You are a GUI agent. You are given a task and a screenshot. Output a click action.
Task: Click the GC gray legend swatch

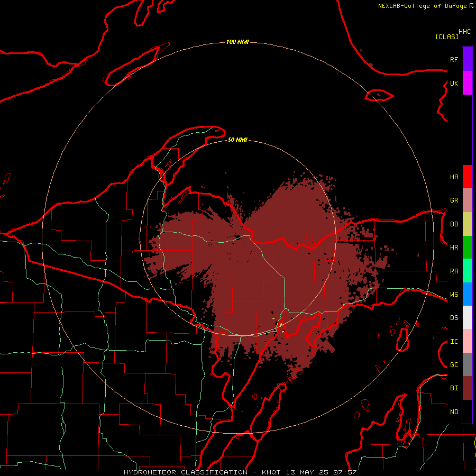[x=467, y=364]
